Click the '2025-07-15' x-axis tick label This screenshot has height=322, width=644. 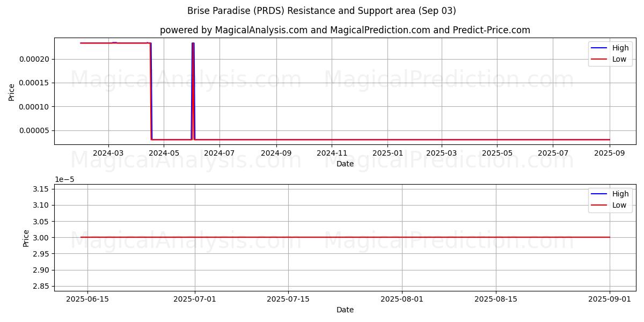pyautogui.click(x=288, y=299)
